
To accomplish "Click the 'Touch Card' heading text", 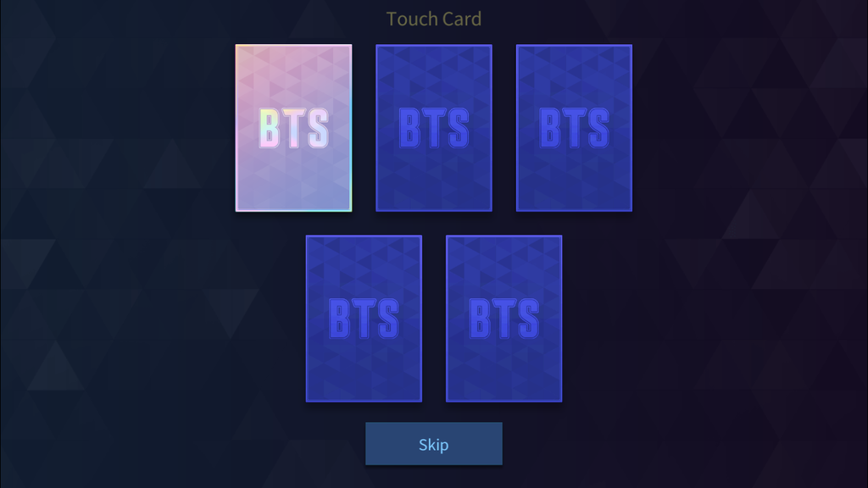I will 434,19.
